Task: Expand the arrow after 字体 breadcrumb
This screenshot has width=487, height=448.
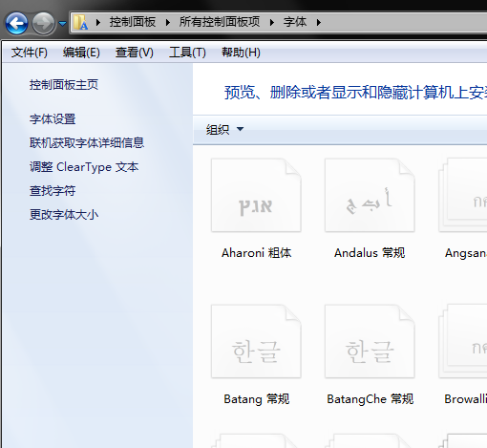Action: tap(319, 22)
